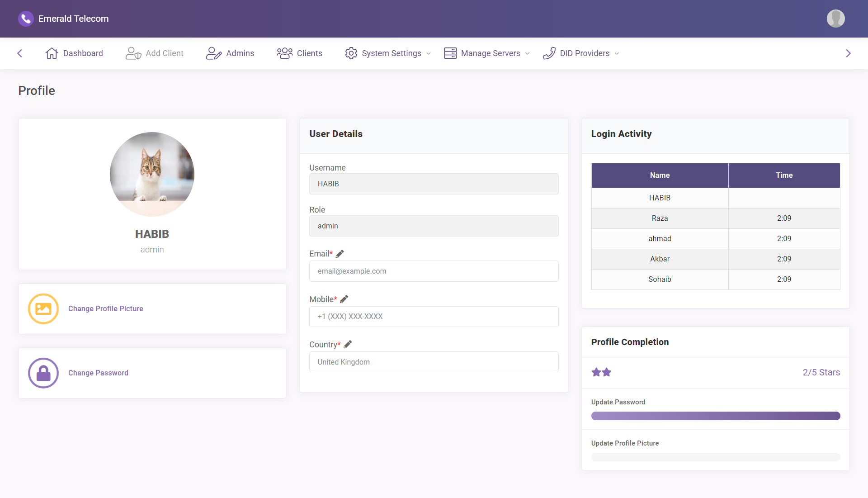Click the purple lock icon
The width and height of the screenshot is (868, 498).
[43, 373]
